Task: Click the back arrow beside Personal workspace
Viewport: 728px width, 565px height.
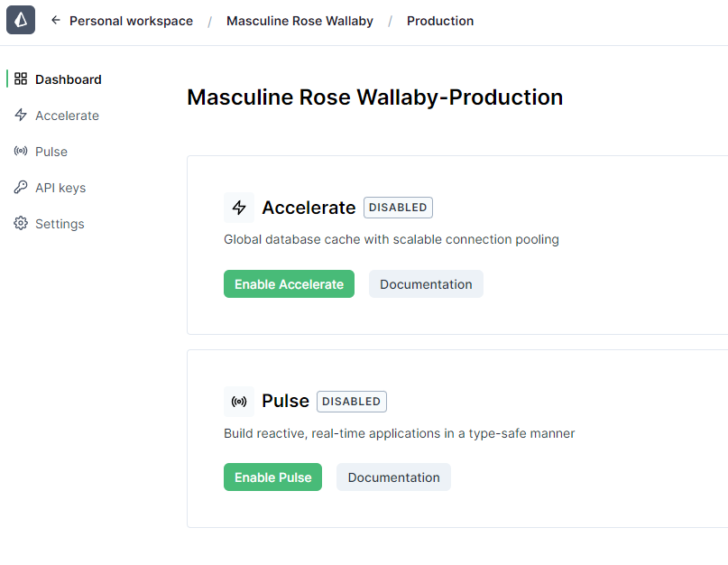Action: pos(56,21)
